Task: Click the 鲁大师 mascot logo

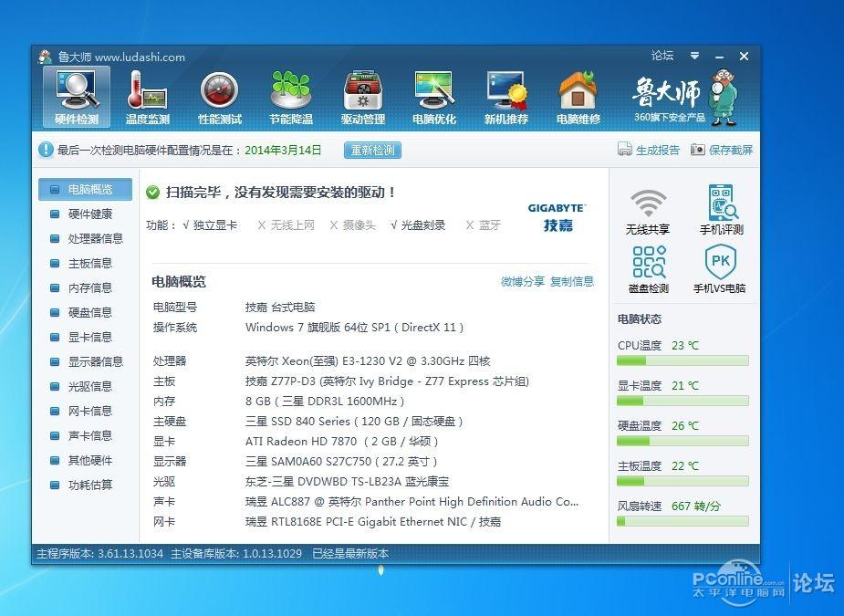Action: click(724, 97)
